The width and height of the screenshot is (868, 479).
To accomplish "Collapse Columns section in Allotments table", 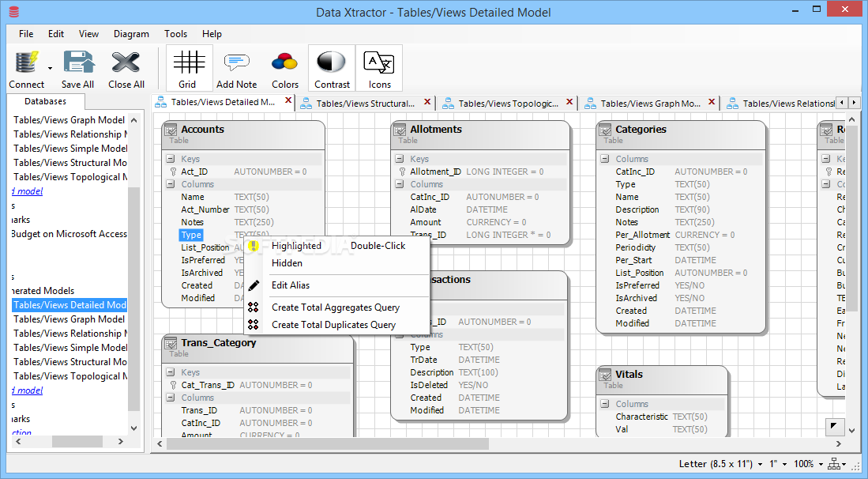I will (400, 184).
